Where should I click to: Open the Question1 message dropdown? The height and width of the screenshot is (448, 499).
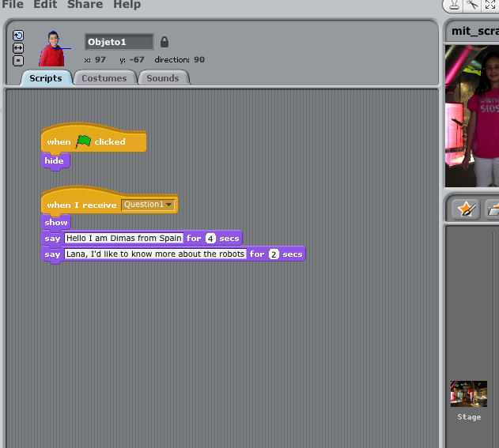[x=148, y=205]
